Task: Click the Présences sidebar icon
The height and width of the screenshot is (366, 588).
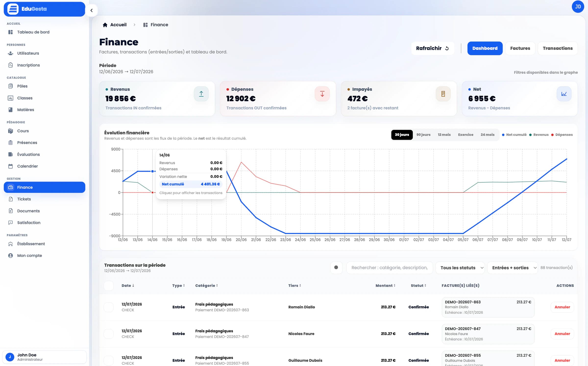Action: tap(11, 143)
